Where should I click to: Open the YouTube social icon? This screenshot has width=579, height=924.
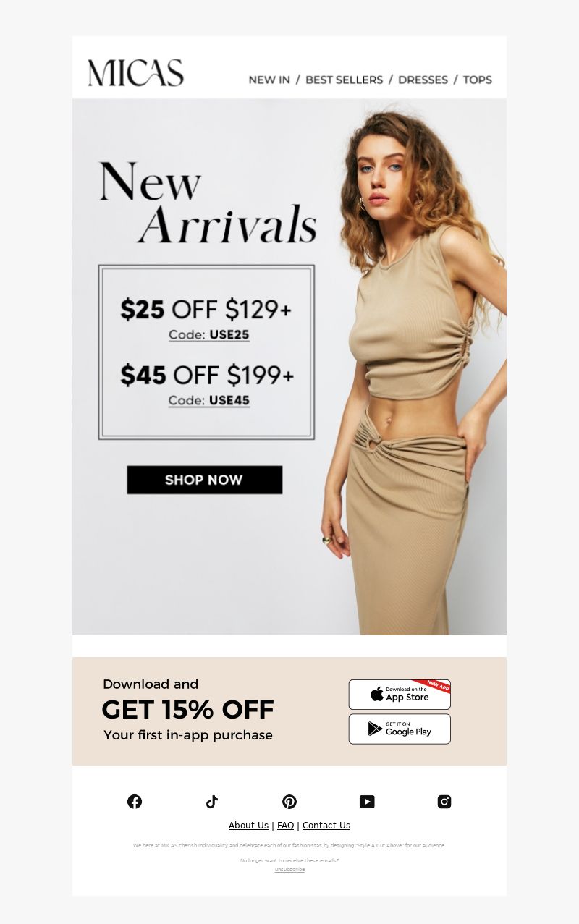click(367, 801)
